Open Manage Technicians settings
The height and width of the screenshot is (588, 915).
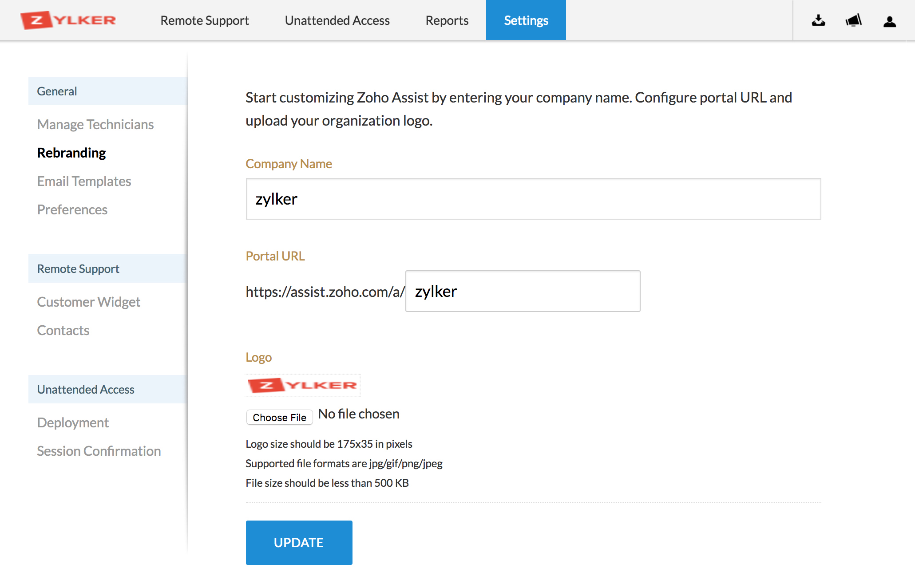[x=95, y=125]
